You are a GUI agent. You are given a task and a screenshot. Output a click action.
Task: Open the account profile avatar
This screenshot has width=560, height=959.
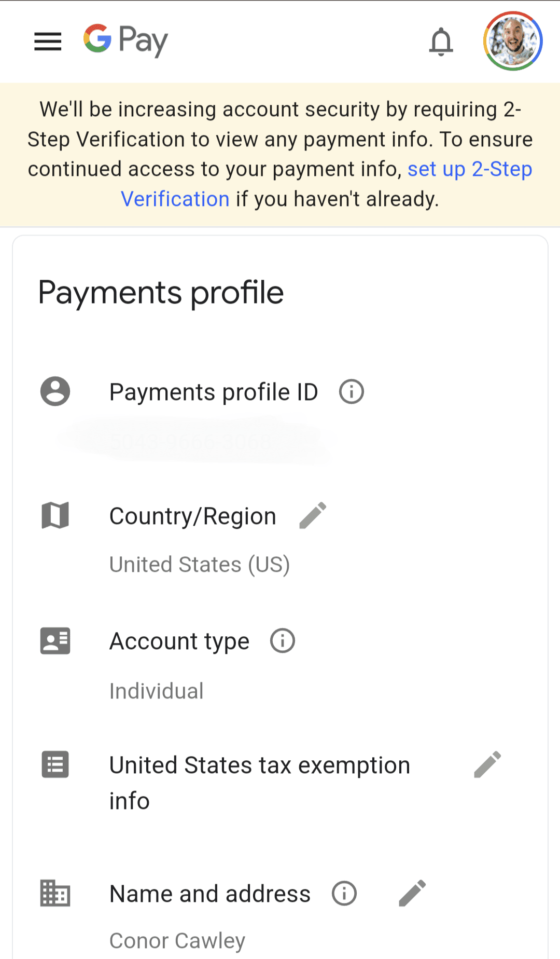click(512, 41)
